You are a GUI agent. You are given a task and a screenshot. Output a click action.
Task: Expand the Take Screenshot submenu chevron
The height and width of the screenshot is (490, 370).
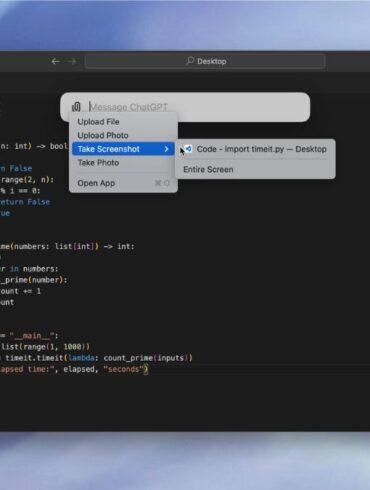coord(166,149)
